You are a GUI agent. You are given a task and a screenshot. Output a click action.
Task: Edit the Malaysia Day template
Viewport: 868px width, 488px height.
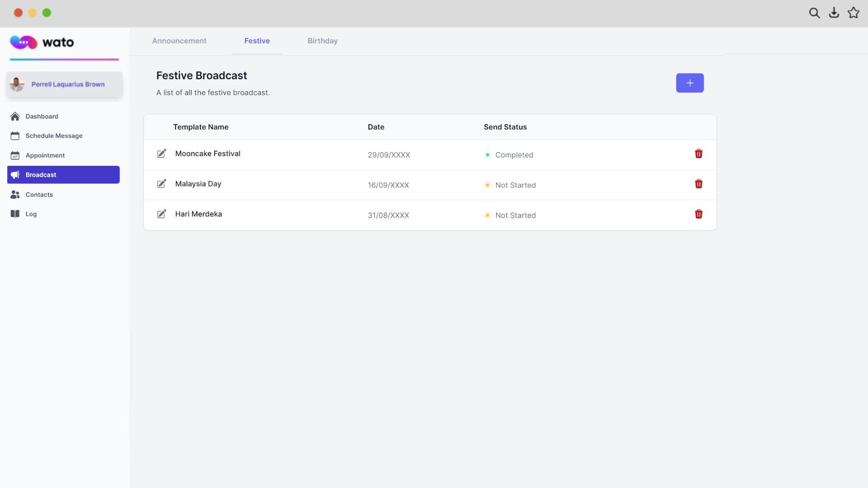coord(161,184)
